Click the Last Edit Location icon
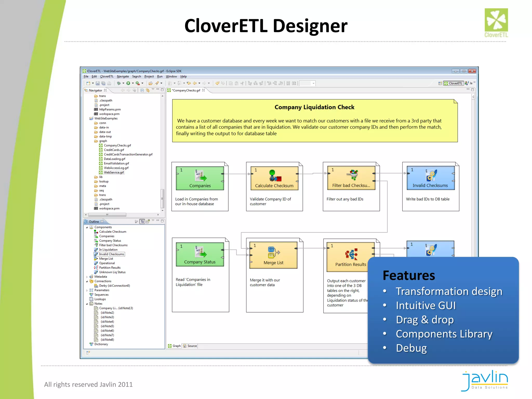The height and width of the screenshot is (399, 532). (189, 83)
